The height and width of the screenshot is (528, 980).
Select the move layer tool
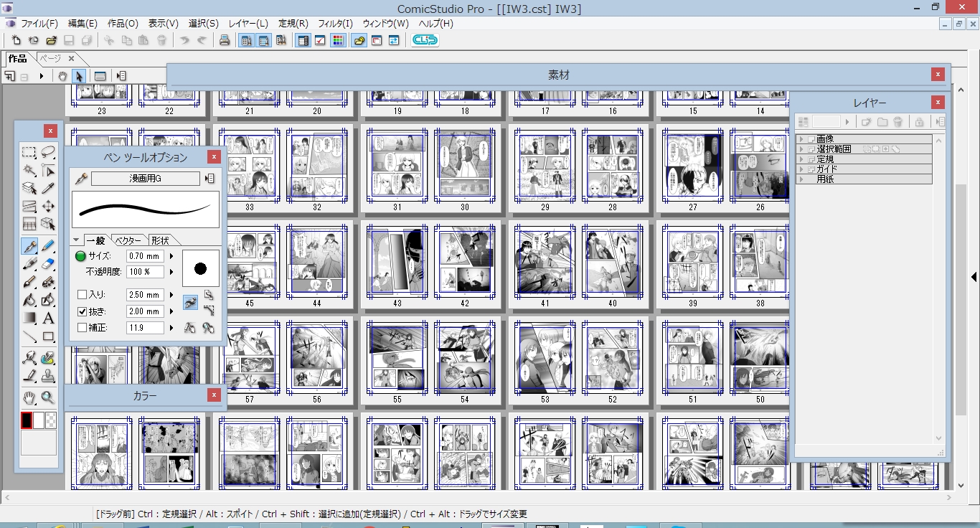point(48,207)
